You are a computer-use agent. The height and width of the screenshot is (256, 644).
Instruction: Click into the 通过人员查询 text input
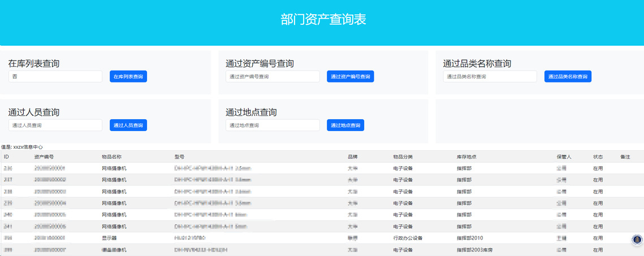pyautogui.click(x=55, y=125)
